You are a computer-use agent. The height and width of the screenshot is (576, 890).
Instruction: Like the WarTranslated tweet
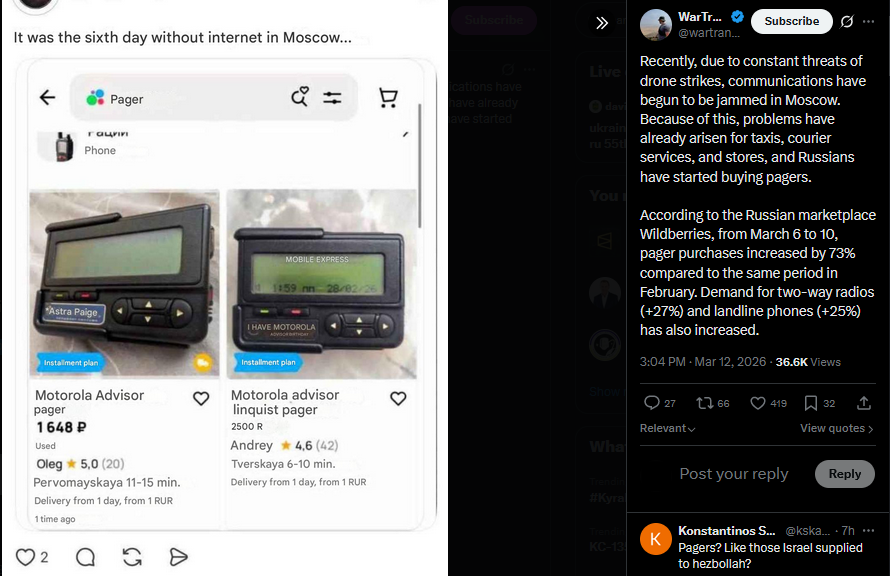pos(758,403)
